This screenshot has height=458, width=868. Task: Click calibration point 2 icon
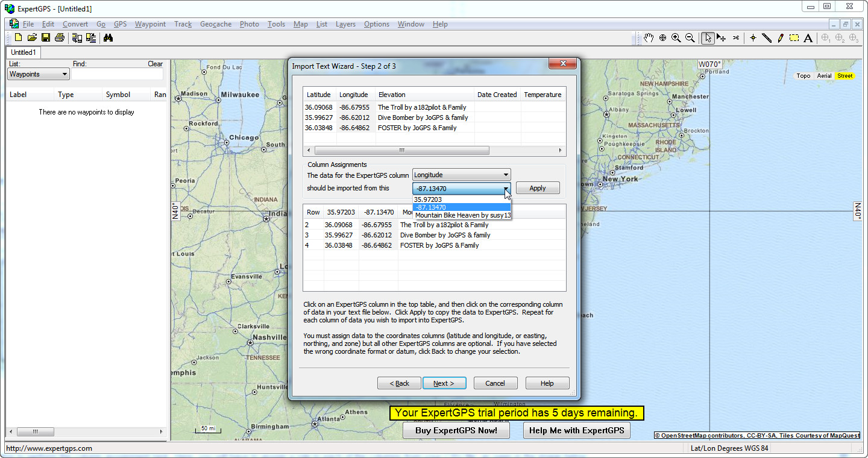tap(840, 38)
